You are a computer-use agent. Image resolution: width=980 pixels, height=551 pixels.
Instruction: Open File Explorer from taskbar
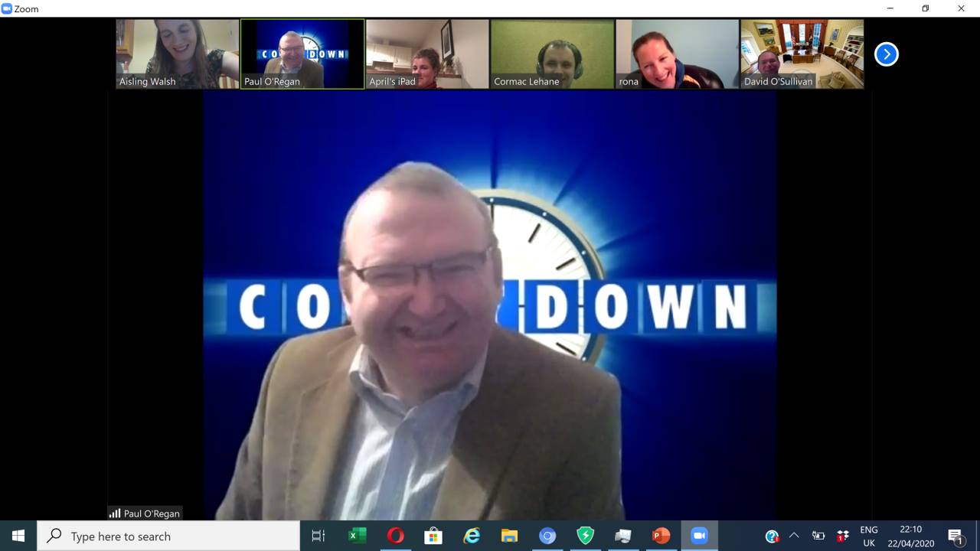[x=509, y=536]
